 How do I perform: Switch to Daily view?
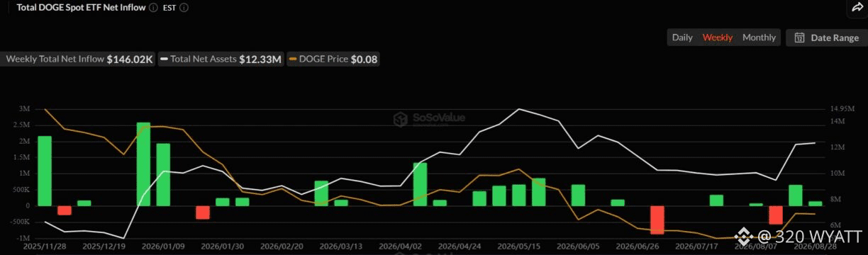point(682,38)
